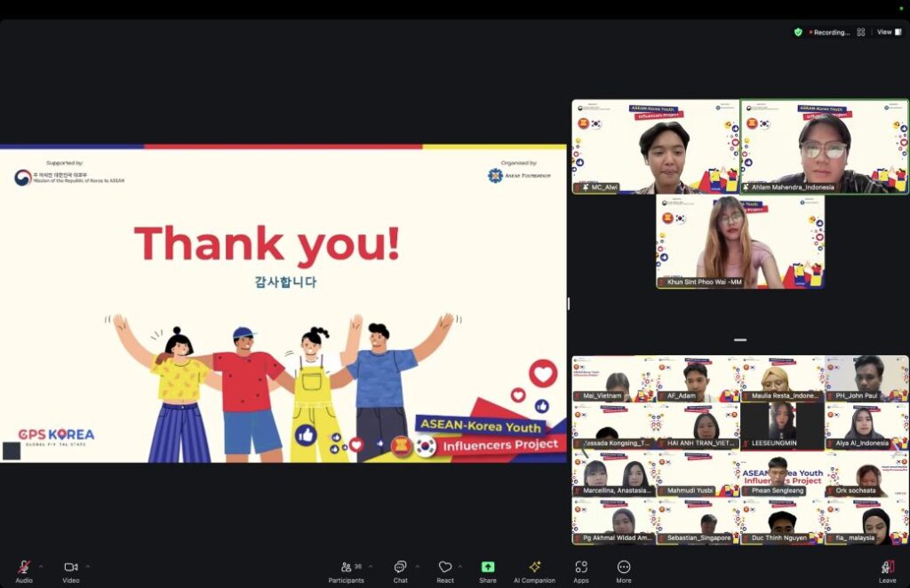Open the video settings arrow menu
910x588 pixels.
click(x=88, y=566)
